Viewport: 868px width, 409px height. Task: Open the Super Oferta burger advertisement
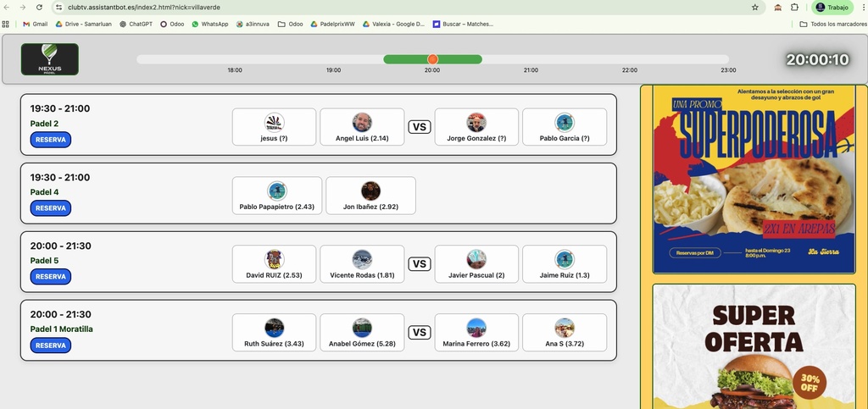pyautogui.click(x=752, y=347)
